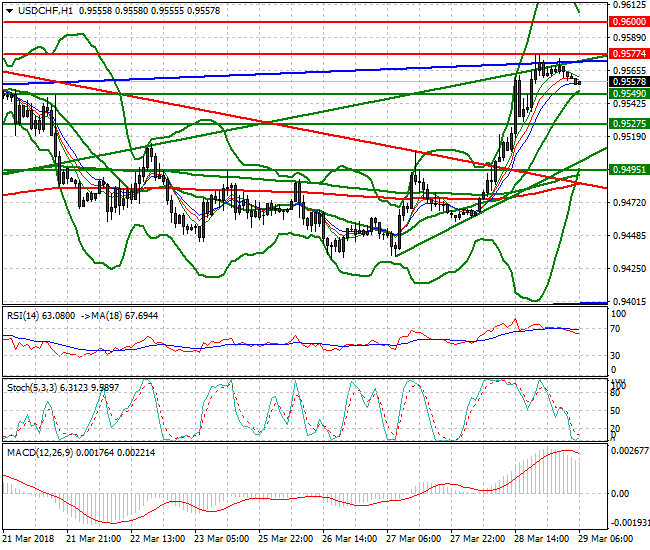Click the 23 Mar 05:00 time axis label
The height and width of the screenshot is (550, 650).
(x=221, y=539)
